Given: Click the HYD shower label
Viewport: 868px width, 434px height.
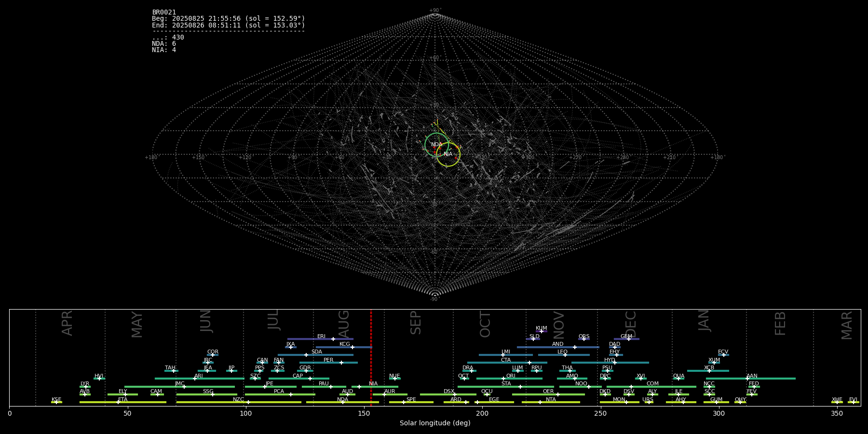Looking at the screenshot, I should tap(610, 360).
